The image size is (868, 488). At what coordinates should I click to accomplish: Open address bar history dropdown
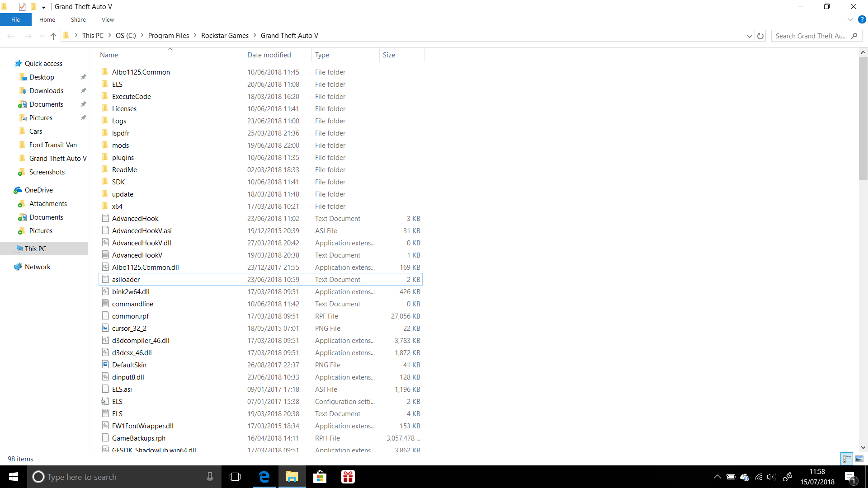point(749,36)
